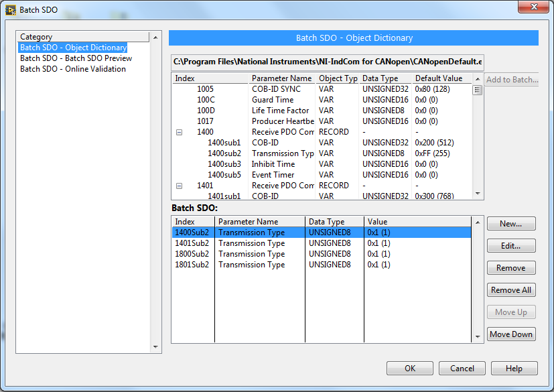
Task: Open Batch SDO - Online Validation category
Action: (73, 69)
